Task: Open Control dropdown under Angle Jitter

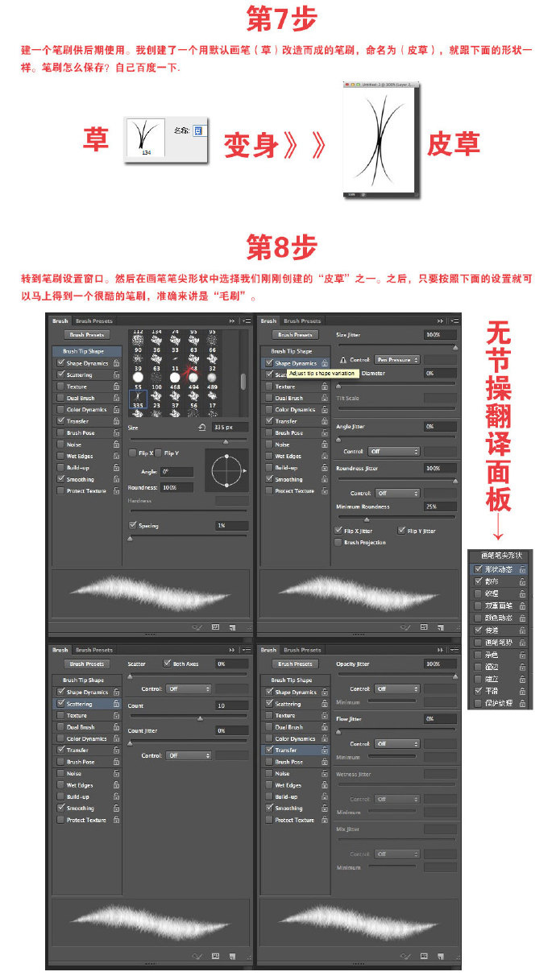Action: (x=394, y=452)
